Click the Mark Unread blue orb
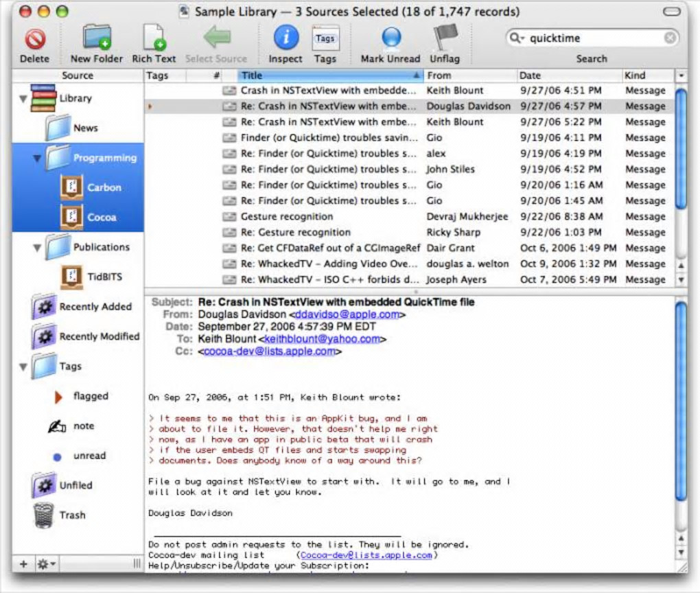Image resolution: width=700 pixels, height=593 pixels. point(391,38)
